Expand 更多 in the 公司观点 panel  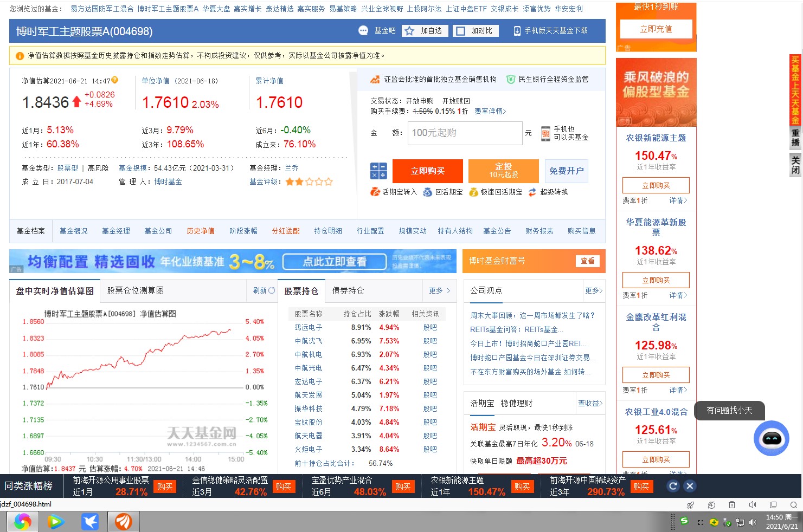coord(594,290)
